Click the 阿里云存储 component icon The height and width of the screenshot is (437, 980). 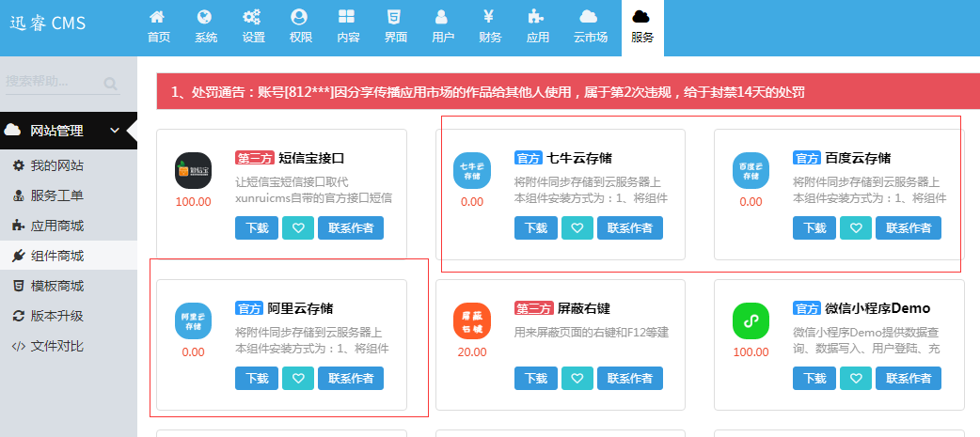coord(193,320)
